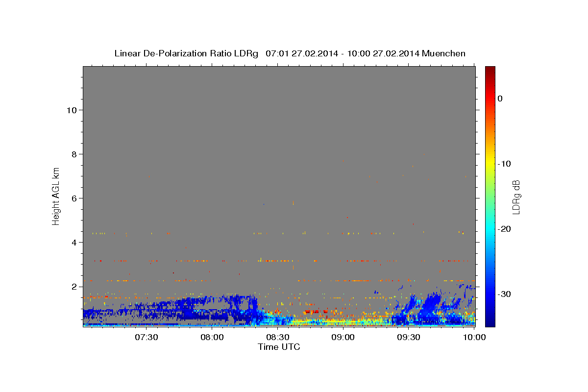Click the 'LDRg dB' colorbar label

tap(516, 197)
